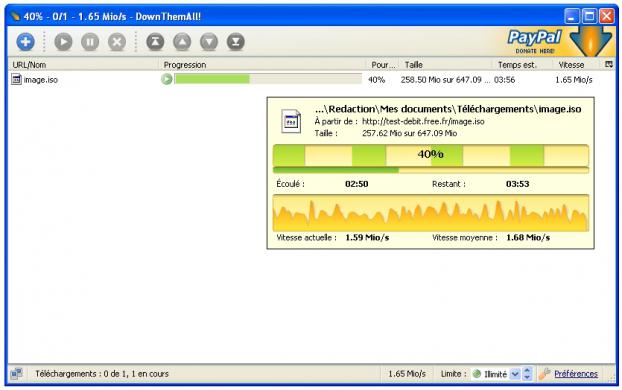Screen dimensions: 622x390
Task: Move download to top of queue
Action: pos(155,42)
